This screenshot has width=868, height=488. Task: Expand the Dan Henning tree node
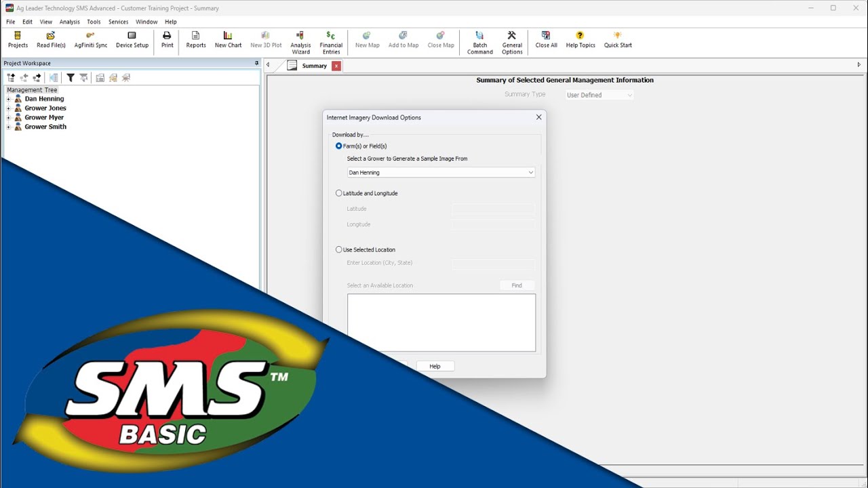pyautogui.click(x=9, y=99)
